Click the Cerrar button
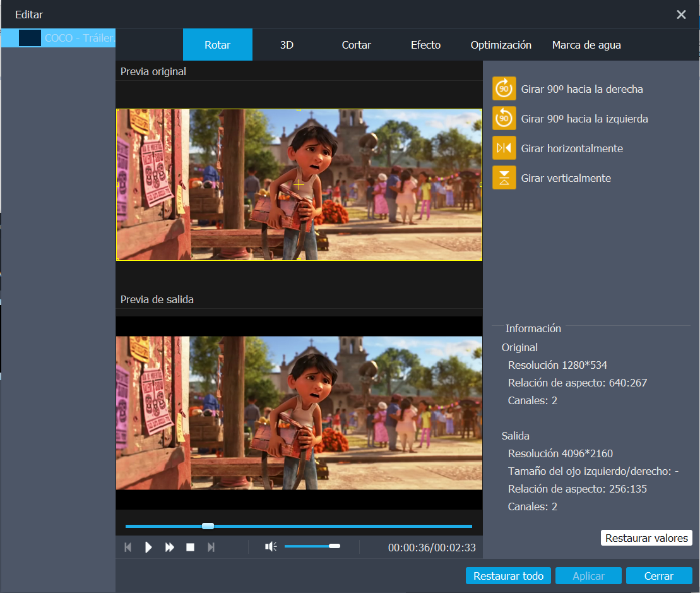 coord(659,576)
